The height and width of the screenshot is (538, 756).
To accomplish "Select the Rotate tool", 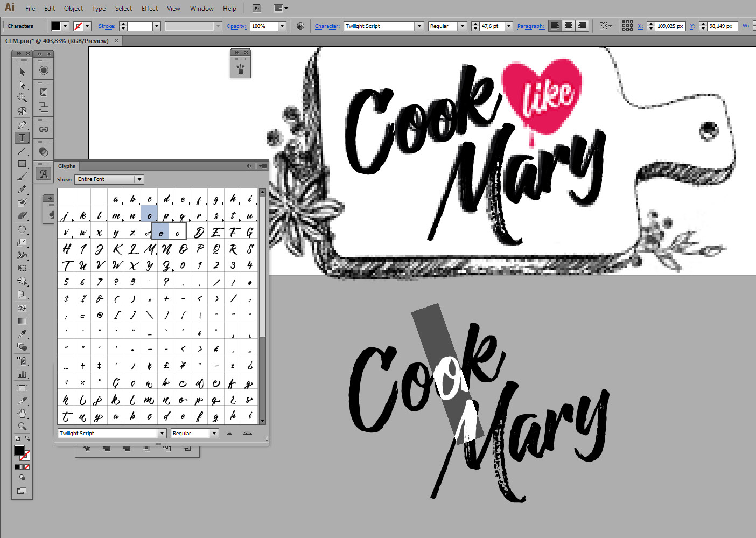I will 22,229.
